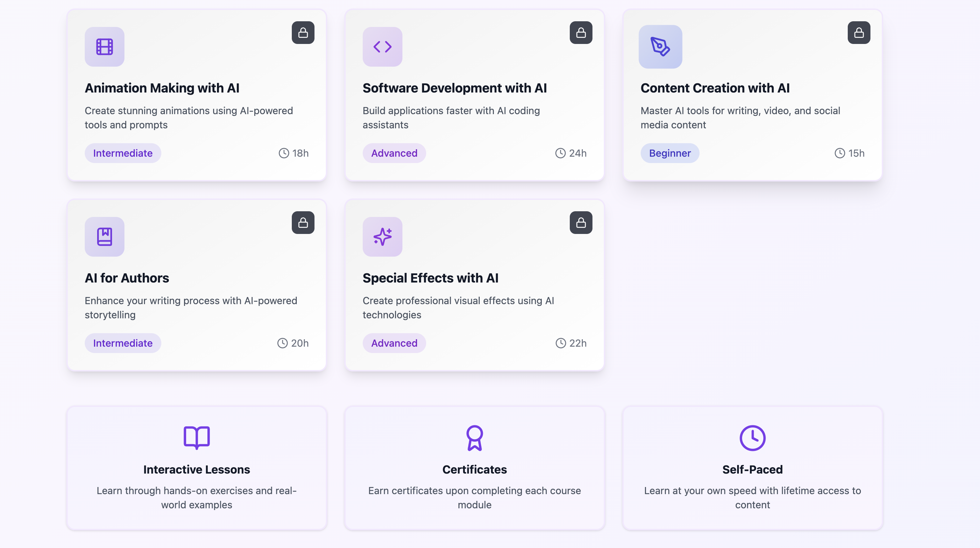Open the Software Development with AI title
The image size is (980, 548).
(x=454, y=88)
